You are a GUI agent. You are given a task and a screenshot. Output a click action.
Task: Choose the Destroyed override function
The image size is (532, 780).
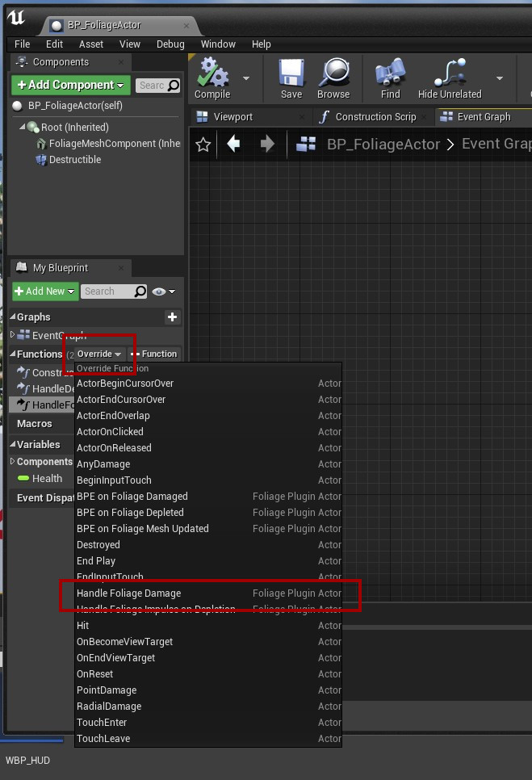coord(208,545)
